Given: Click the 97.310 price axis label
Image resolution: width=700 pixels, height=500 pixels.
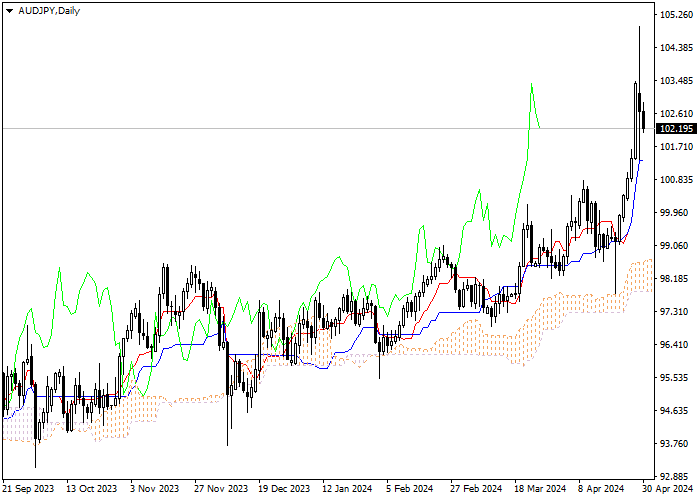Looking at the screenshot, I should click(674, 312).
